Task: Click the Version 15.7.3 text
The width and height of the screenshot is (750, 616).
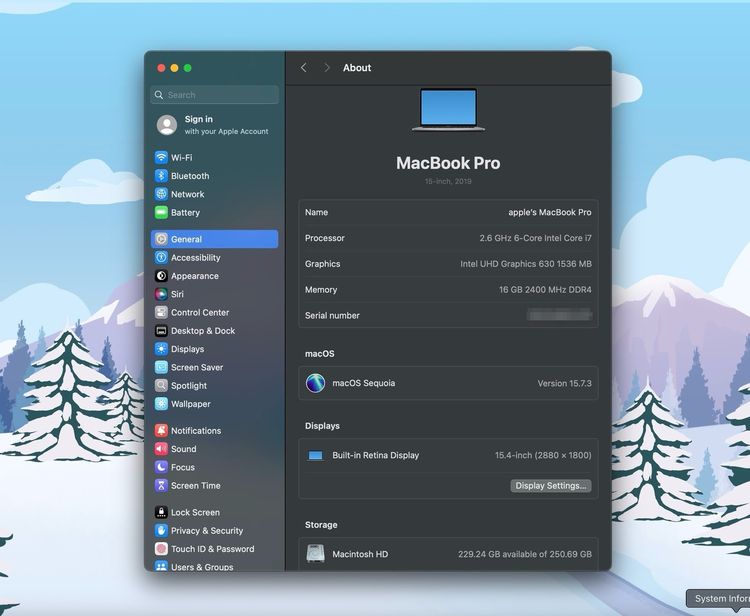Action: pos(564,384)
